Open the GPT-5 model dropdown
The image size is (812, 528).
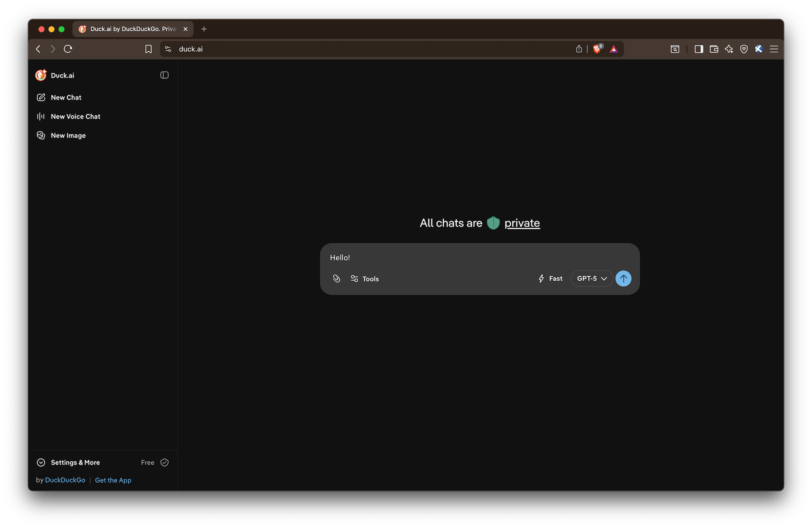[592, 279]
